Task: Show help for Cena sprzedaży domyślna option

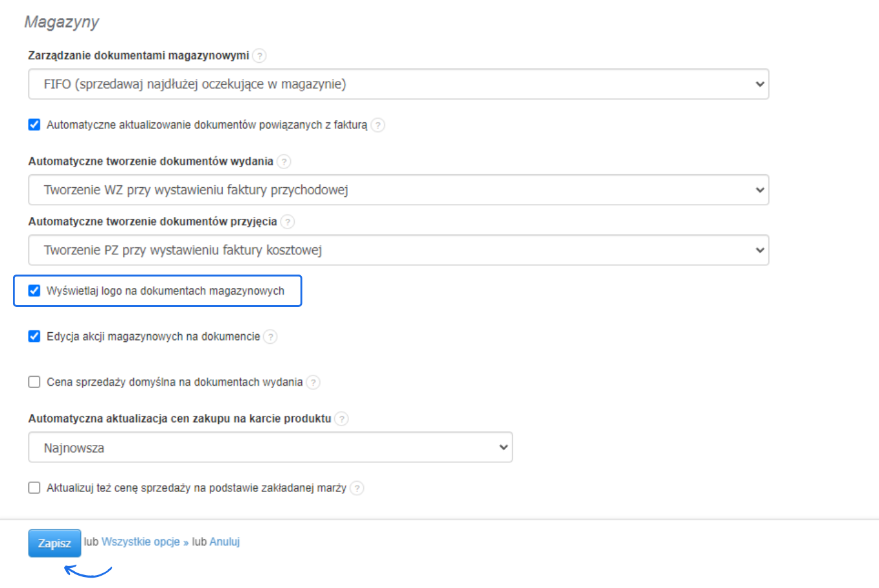Action: coord(313,382)
